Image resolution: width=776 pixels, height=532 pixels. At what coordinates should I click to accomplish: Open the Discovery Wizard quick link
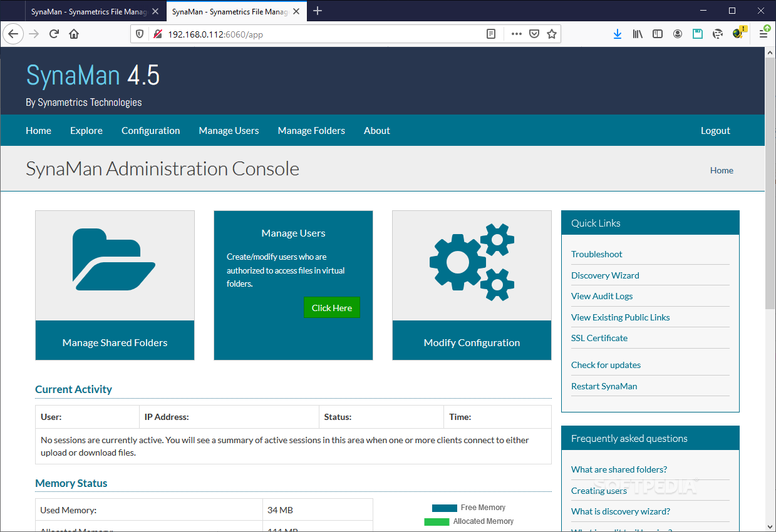click(605, 275)
